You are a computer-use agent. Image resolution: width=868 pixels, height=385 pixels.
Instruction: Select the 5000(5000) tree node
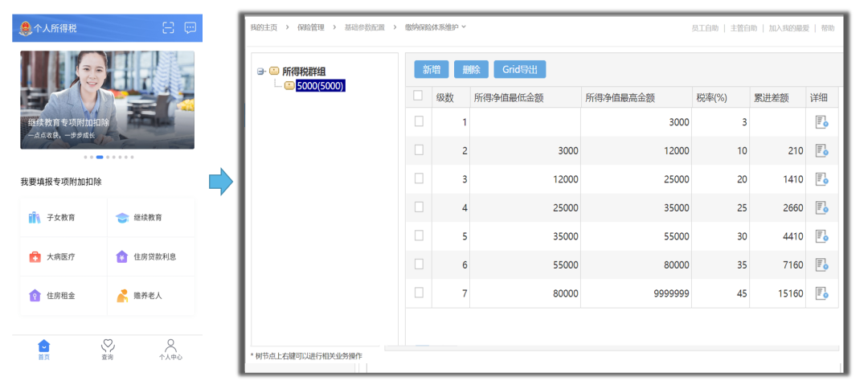click(321, 86)
